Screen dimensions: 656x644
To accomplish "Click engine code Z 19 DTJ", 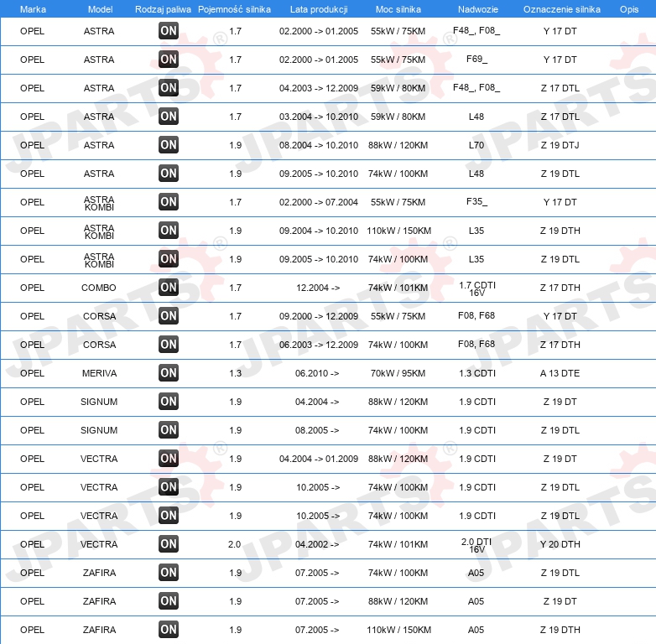I will 560,145.
